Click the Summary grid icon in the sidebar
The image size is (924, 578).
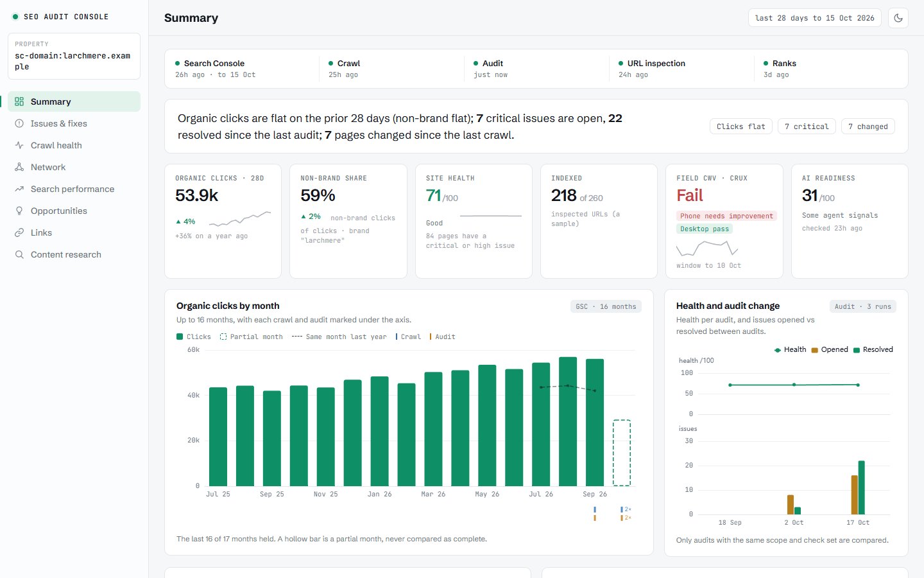[x=19, y=101]
